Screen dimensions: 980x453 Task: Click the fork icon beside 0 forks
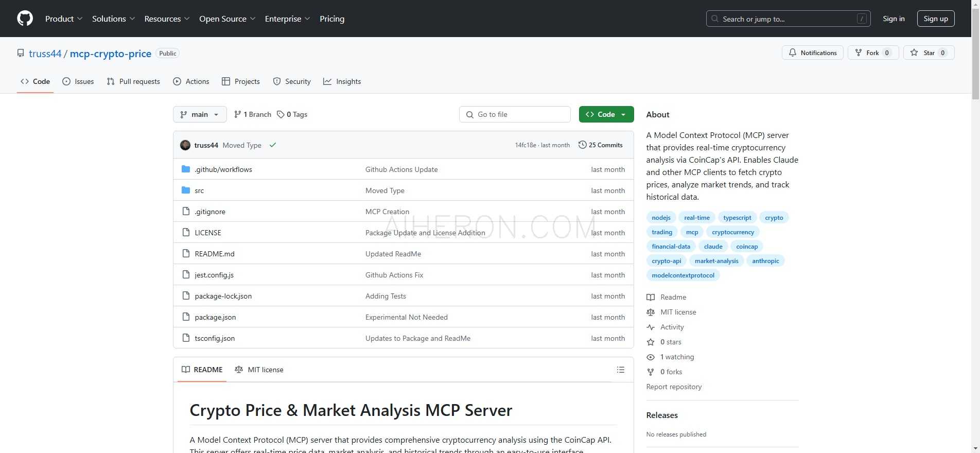click(651, 372)
